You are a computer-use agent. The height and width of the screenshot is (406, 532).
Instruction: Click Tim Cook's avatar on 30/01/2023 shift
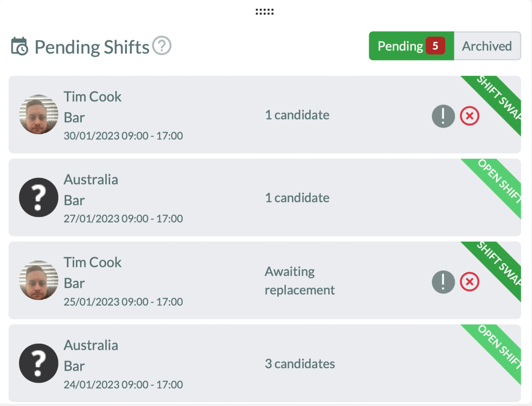click(39, 114)
